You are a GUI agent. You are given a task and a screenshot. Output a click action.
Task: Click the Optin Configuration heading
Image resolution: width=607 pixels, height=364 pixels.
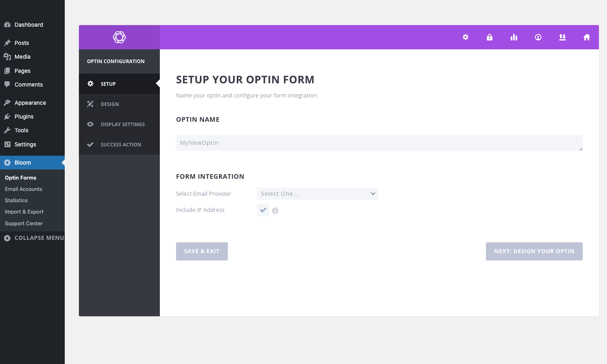(116, 61)
